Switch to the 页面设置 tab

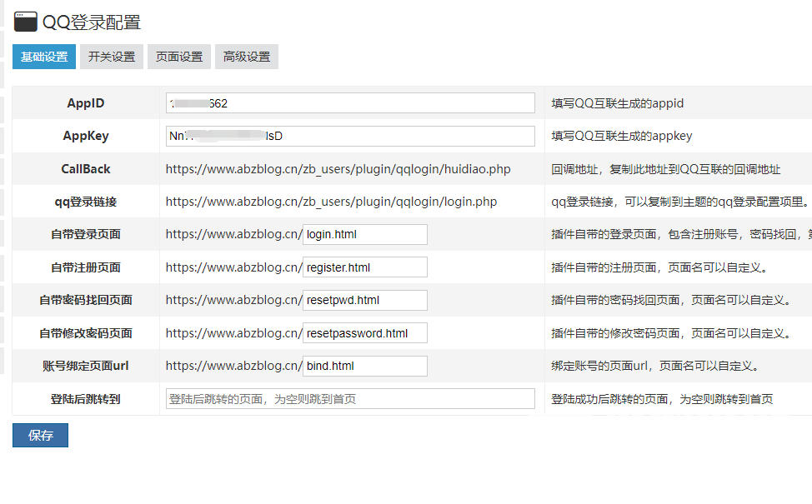[179, 57]
